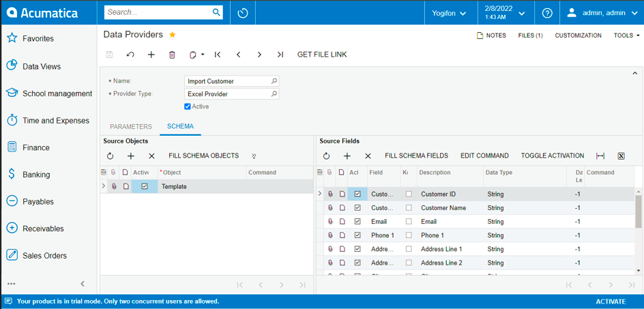Switch to the Parameters tab

coord(131,127)
